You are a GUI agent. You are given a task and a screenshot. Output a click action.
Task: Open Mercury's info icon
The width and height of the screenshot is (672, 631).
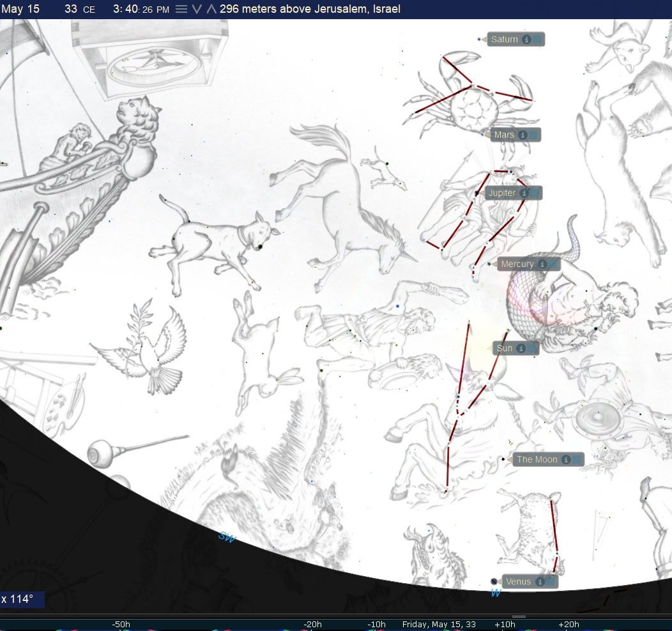[x=542, y=264]
